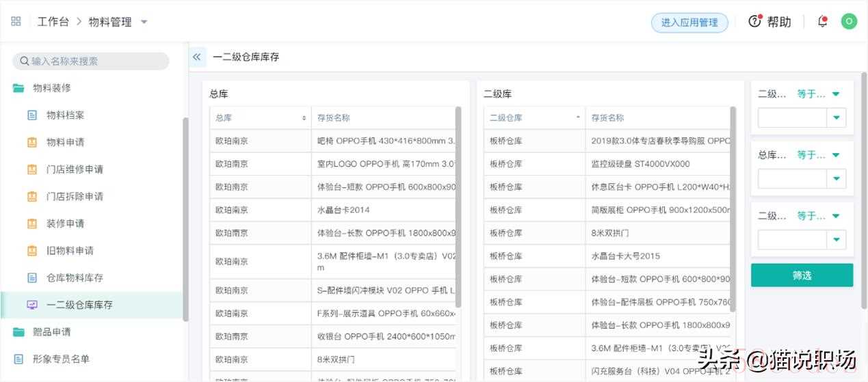Select the 水晶台卡大号2015 cell
Image resolution: width=868 pixels, height=382 pixels.
tap(658, 256)
